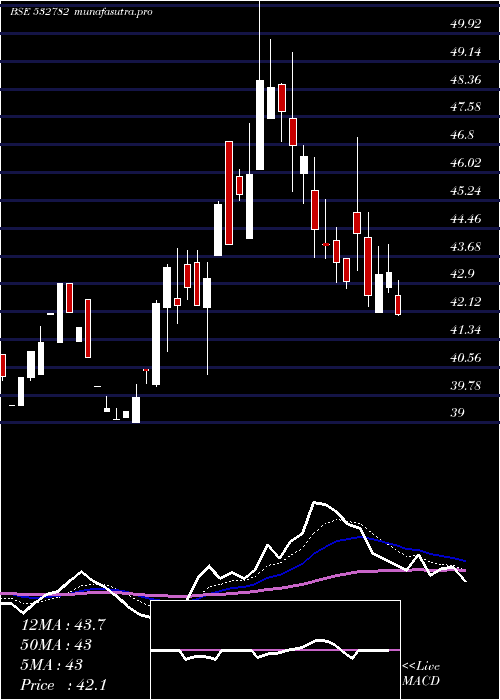This screenshot has height=700, width=500.
Task: Click the 5MA : 43 readout
Action: point(52,665)
